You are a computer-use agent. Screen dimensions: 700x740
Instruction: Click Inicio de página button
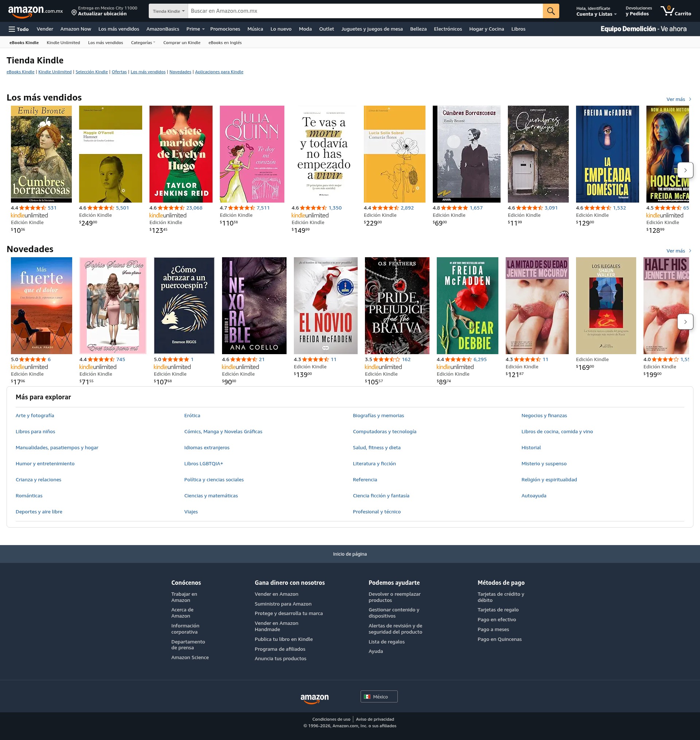[x=350, y=554]
